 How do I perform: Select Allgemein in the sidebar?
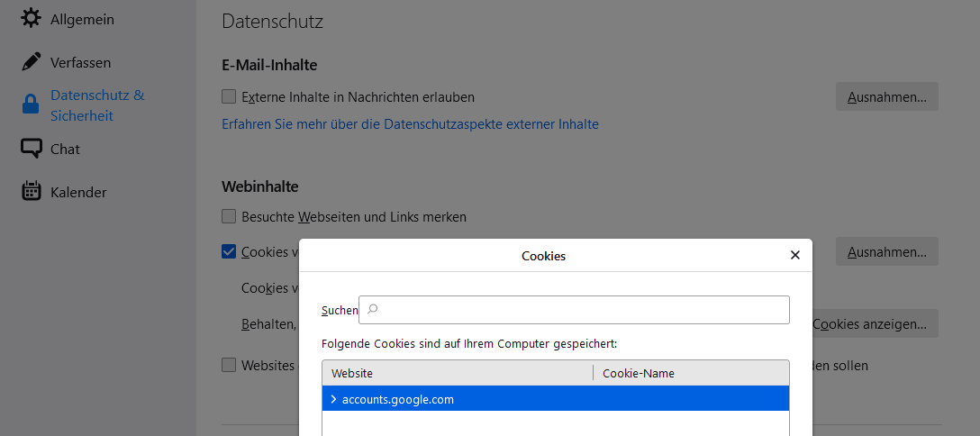[x=82, y=19]
